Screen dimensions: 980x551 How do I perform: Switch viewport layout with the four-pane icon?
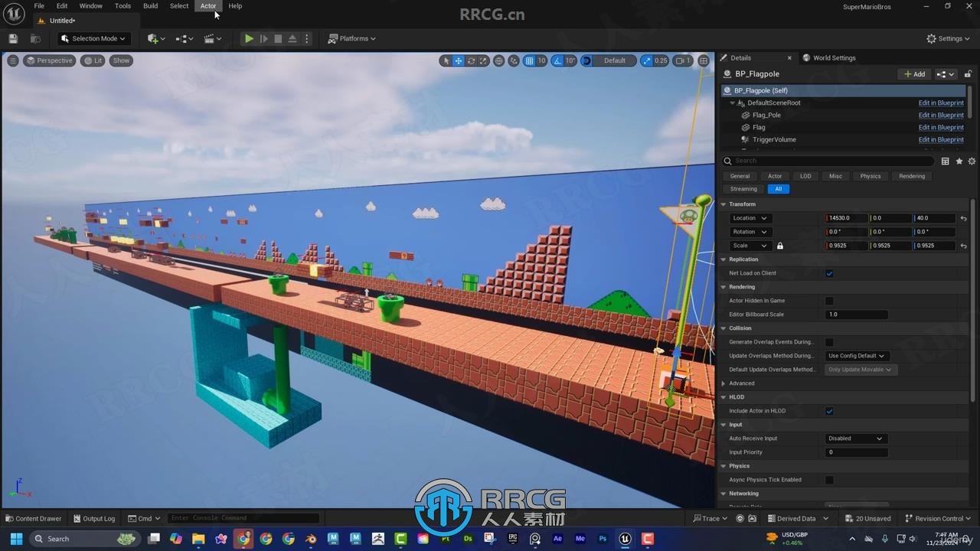point(704,60)
